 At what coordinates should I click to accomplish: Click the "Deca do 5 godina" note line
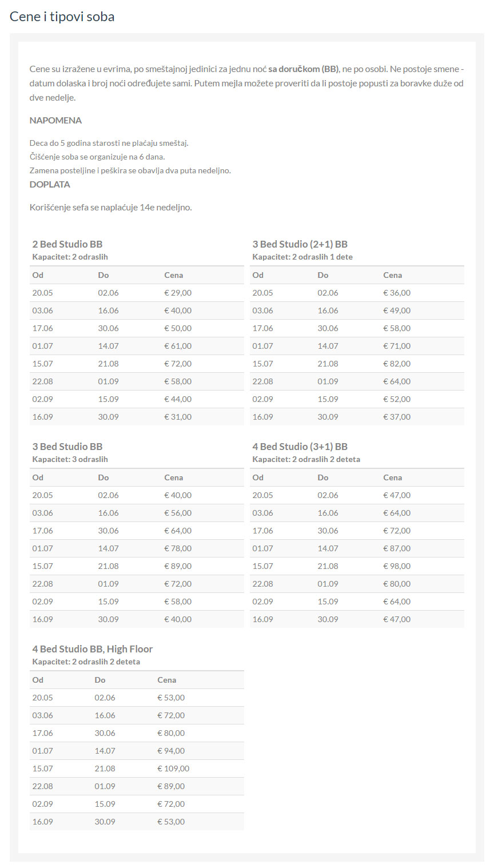point(109,143)
